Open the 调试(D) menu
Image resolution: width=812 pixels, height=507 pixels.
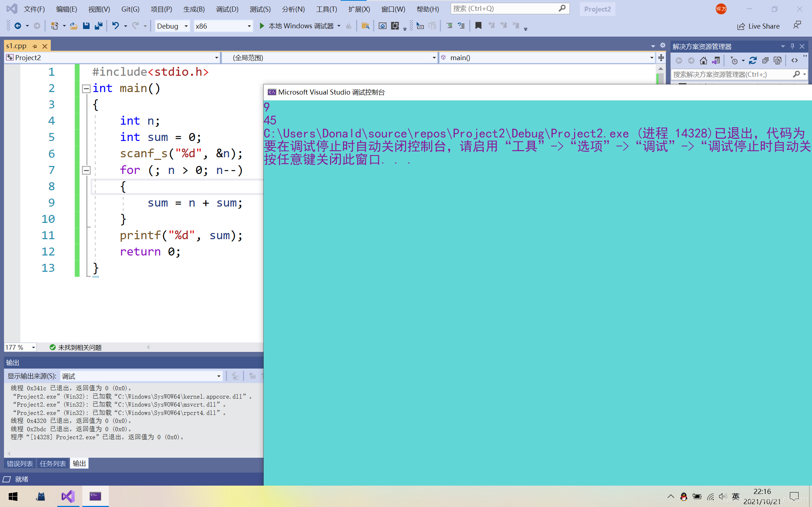point(227,9)
